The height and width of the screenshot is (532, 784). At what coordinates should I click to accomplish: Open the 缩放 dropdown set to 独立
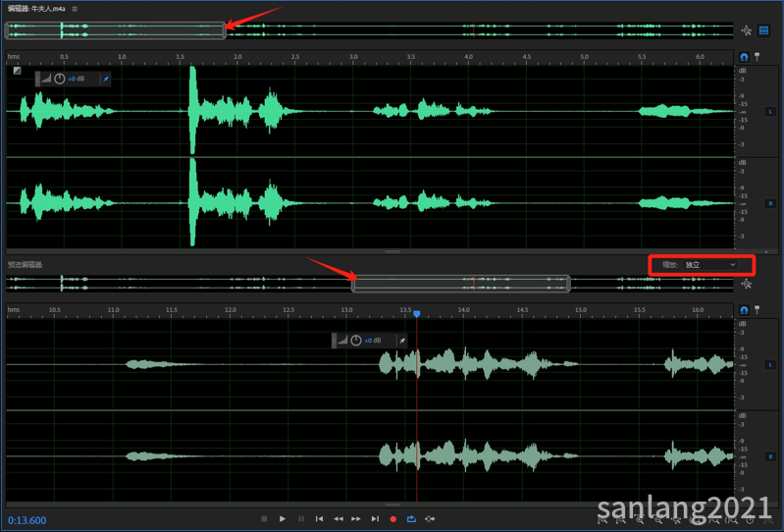pos(710,264)
